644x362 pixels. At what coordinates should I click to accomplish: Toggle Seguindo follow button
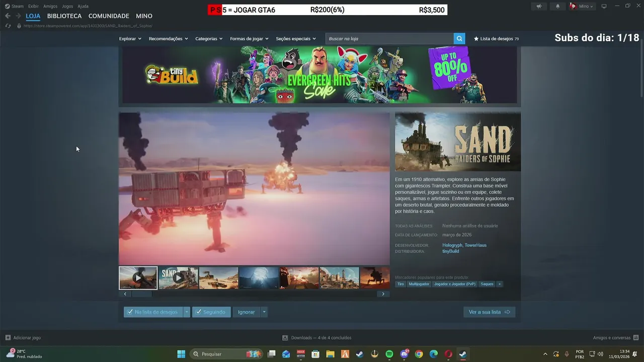[x=211, y=312]
